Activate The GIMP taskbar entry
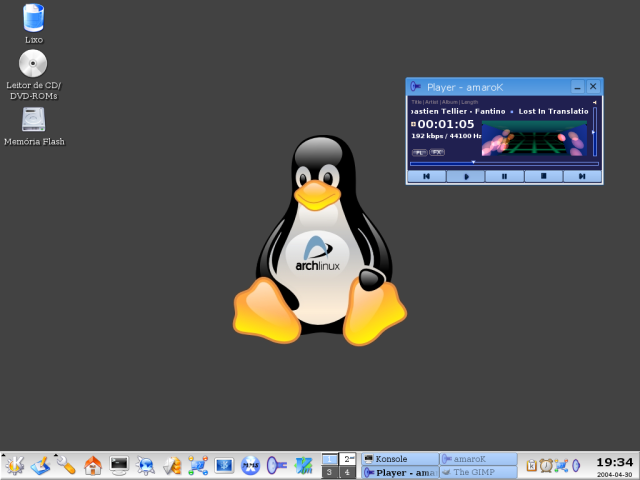The width and height of the screenshot is (640, 480). click(478, 472)
